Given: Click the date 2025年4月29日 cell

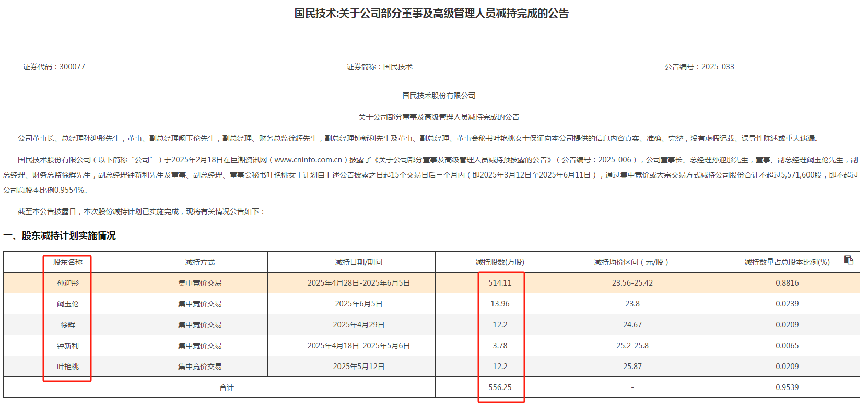Looking at the screenshot, I should click(359, 325).
